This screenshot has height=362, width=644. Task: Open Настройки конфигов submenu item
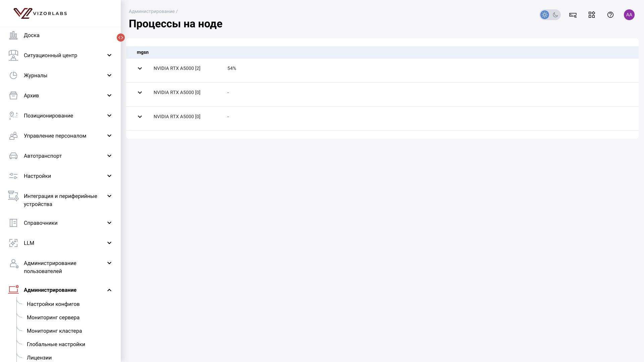[x=53, y=304]
